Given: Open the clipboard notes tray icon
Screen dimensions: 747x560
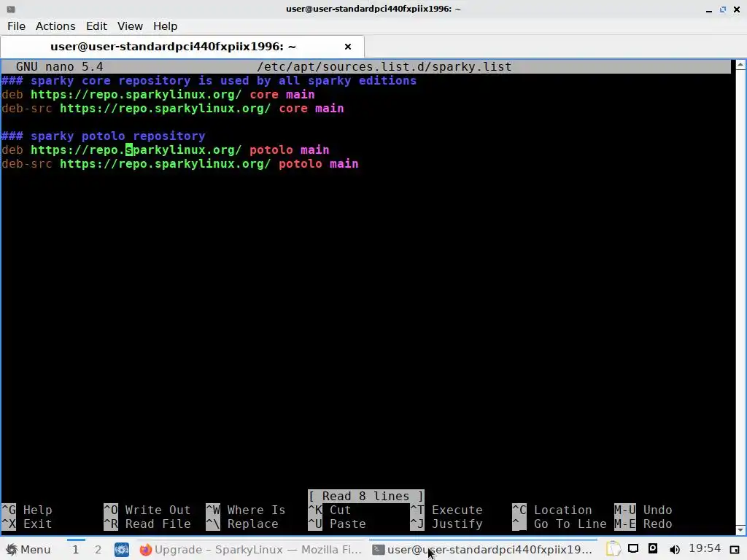Looking at the screenshot, I should pos(614,549).
